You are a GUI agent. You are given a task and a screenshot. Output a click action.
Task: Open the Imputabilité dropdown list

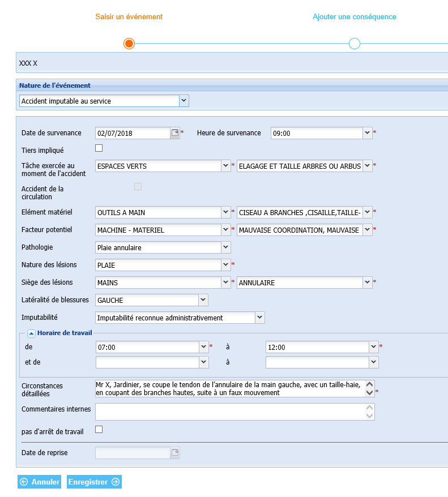point(260,318)
